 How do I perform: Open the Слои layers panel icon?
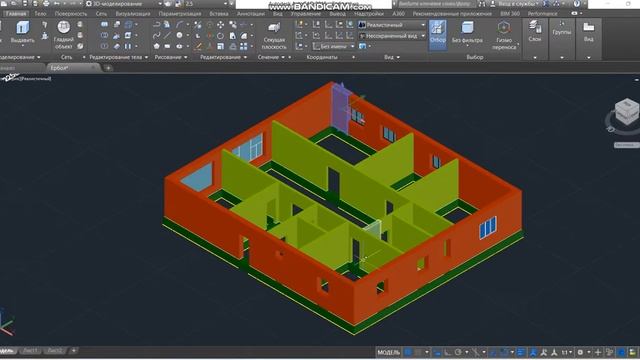click(x=535, y=27)
